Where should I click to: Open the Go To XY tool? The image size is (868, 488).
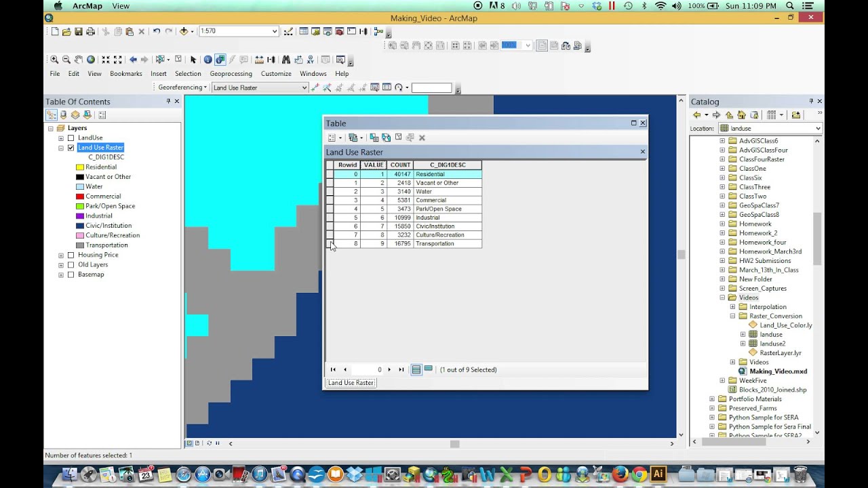coord(311,60)
